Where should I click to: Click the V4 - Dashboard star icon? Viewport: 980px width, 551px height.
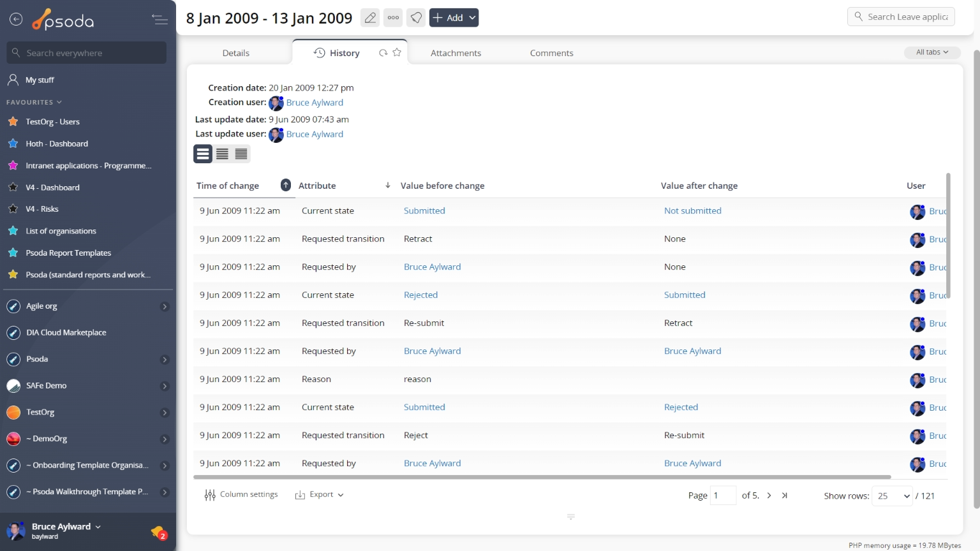pos(13,187)
